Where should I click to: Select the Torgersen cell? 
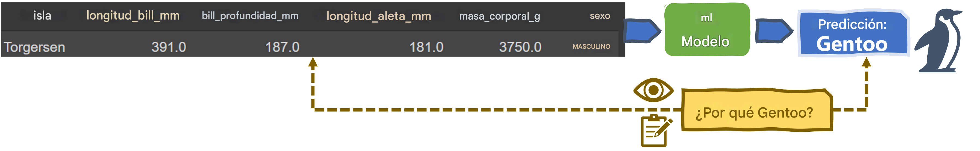34,47
